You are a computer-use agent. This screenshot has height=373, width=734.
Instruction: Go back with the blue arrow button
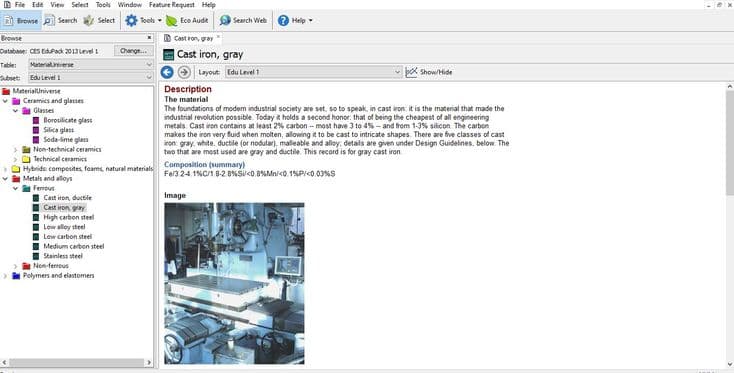(x=167, y=72)
